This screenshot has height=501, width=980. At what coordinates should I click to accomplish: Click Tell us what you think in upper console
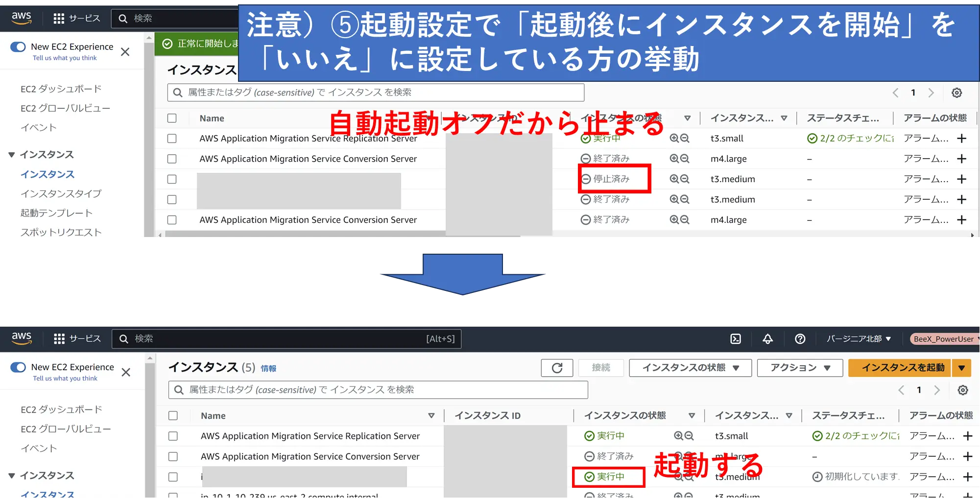coord(65,58)
